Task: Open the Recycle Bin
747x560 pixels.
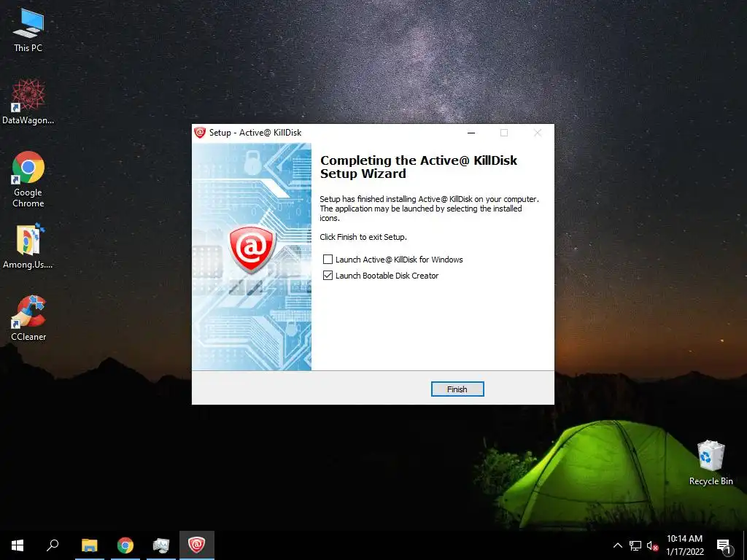Action: pyautogui.click(x=711, y=462)
